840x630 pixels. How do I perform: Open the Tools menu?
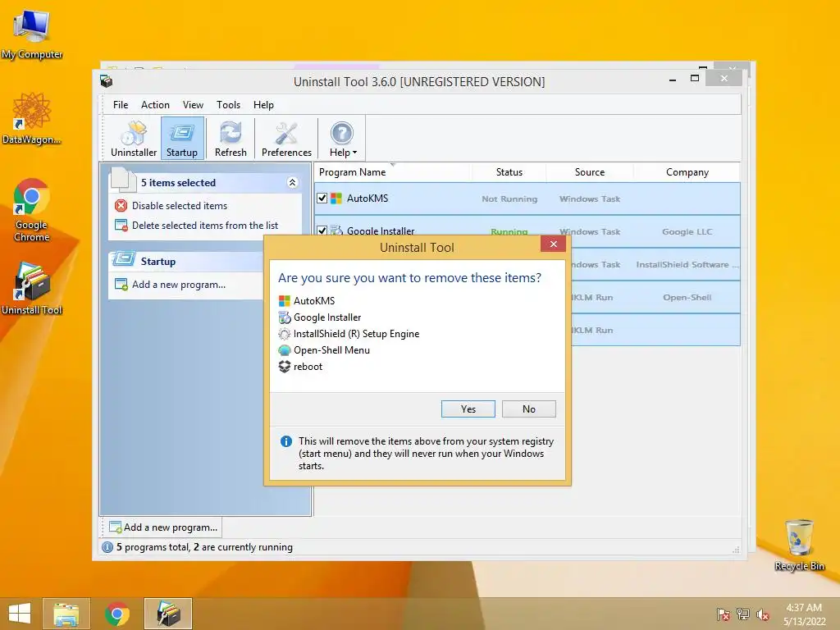(x=228, y=105)
